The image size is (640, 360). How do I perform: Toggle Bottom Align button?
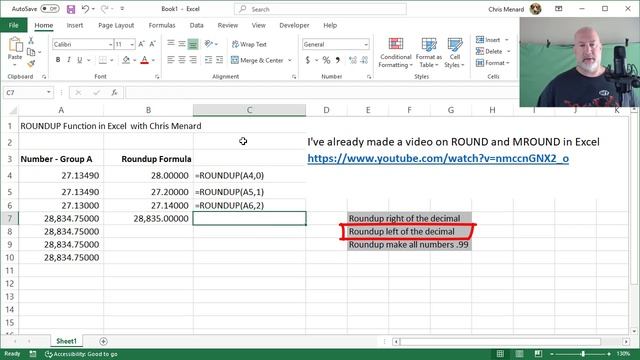click(x=193, y=44)
